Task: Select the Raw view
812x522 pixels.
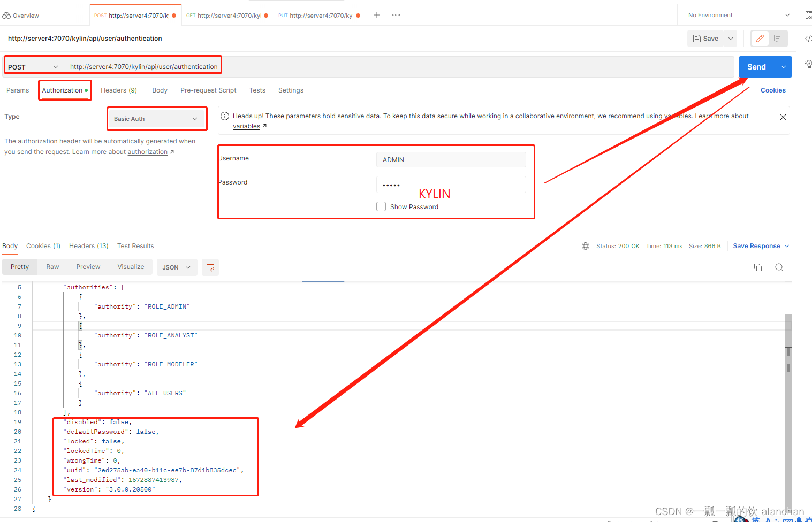Action: [x=52, y=267]
